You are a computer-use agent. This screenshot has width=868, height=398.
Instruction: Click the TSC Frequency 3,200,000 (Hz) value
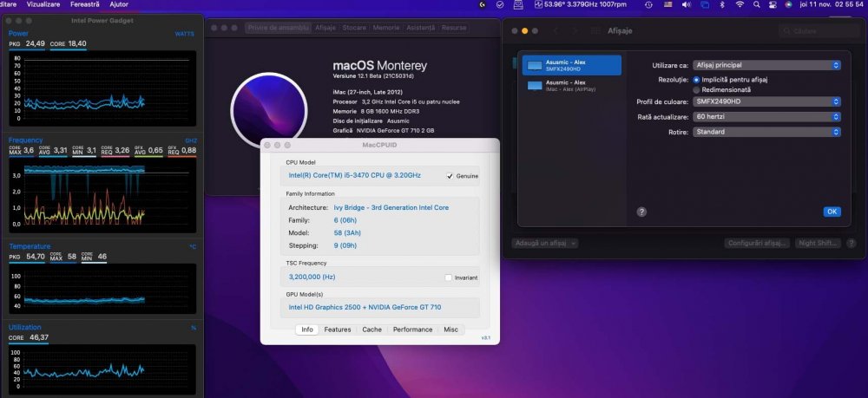[312, 277]
